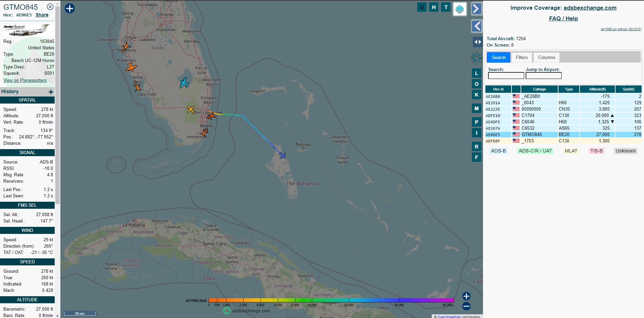644x318 pixels.
Task: Toggle the I map option
Action: pyautogui.click(x=477, y=133)
